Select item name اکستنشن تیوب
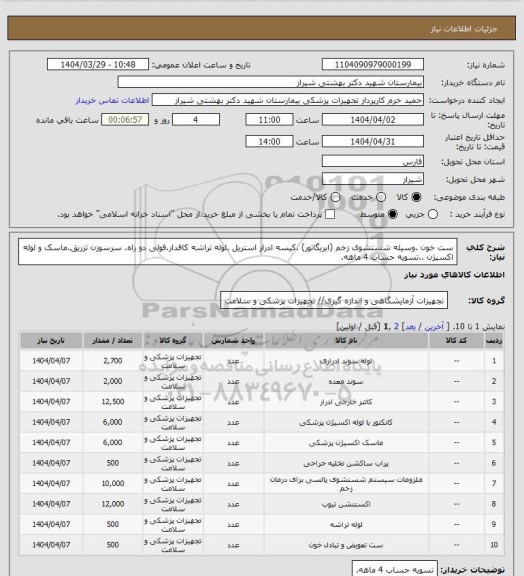The image size is (524, 576). tap(346, 504)
